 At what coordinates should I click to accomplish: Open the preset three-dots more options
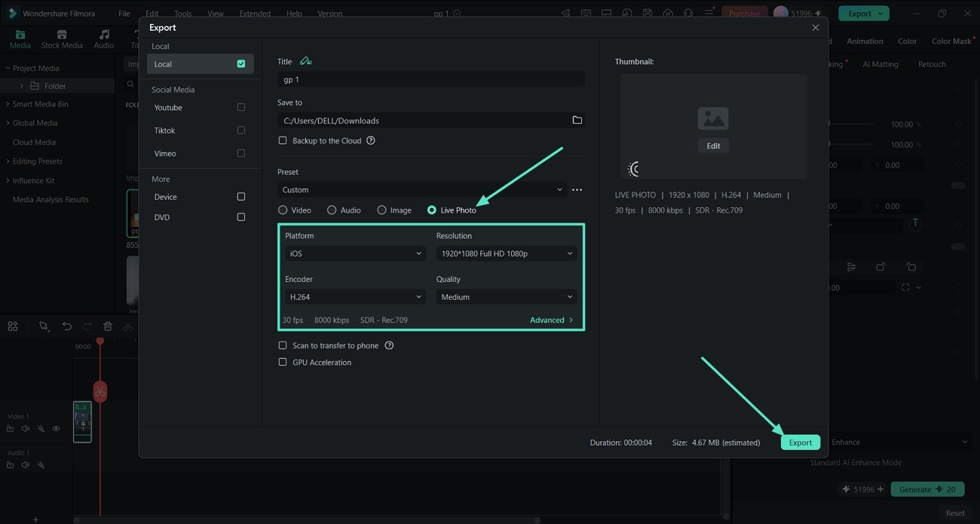[577, 190]
